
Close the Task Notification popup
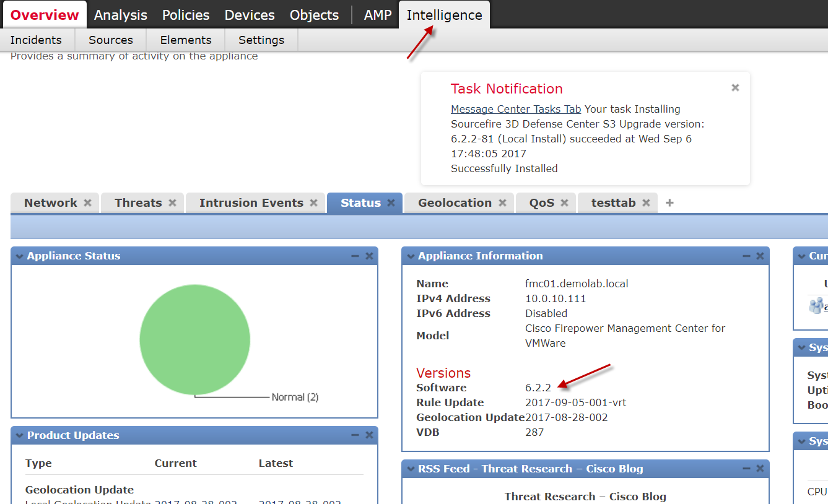[x=735, y=88]
